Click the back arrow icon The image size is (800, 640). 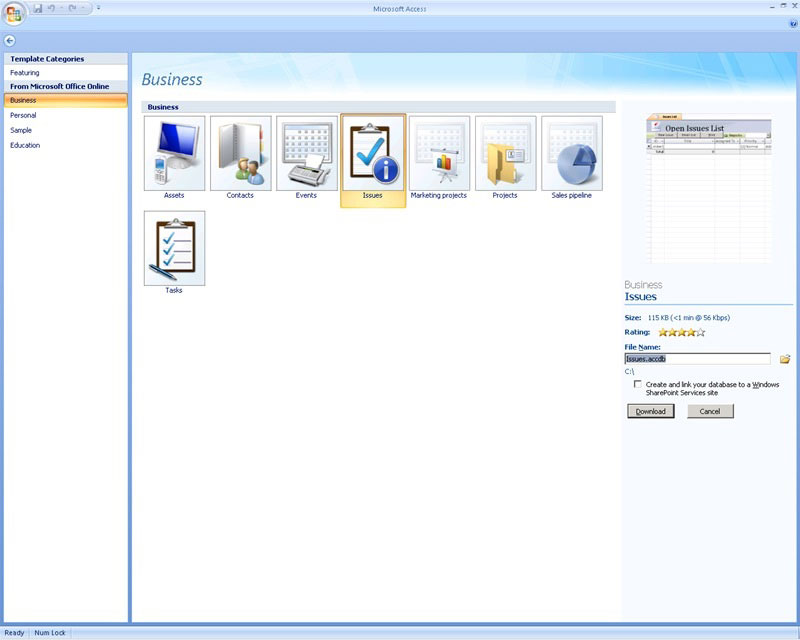[10, 40]
